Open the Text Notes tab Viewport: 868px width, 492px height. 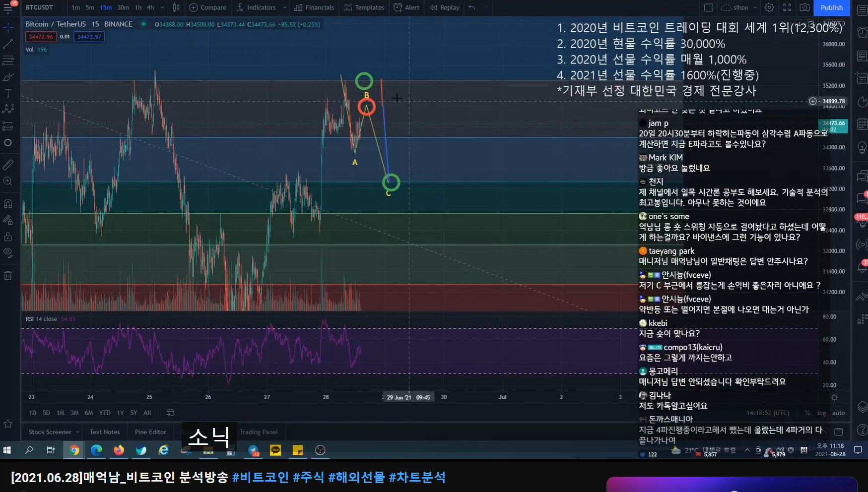click(105, 432)
